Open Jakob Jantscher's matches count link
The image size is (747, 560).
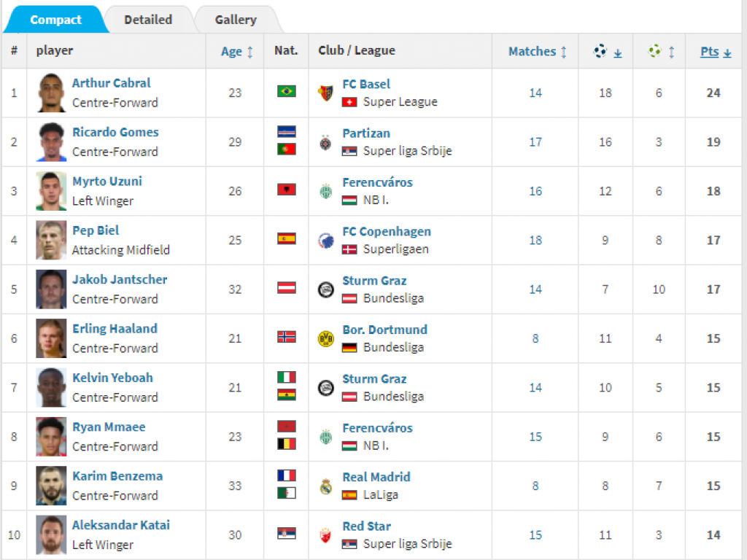click(535, 289)
